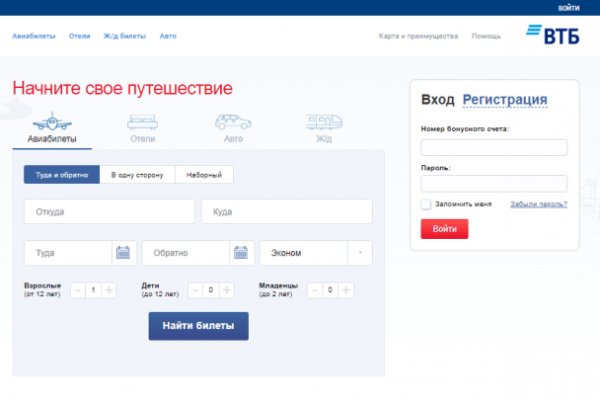Select the В одну сторону option
This screenshot has width=600, height=400.
click(x=137, y=174)
